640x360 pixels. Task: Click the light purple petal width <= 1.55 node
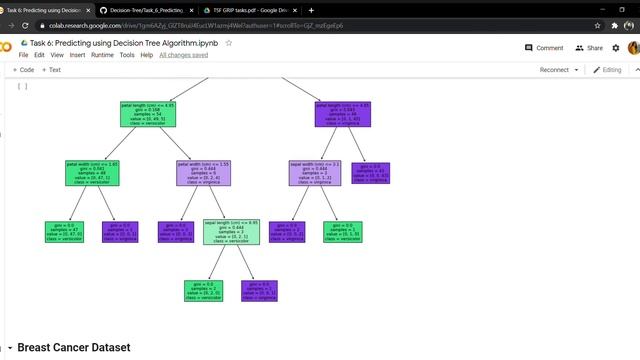coord(203,173)
